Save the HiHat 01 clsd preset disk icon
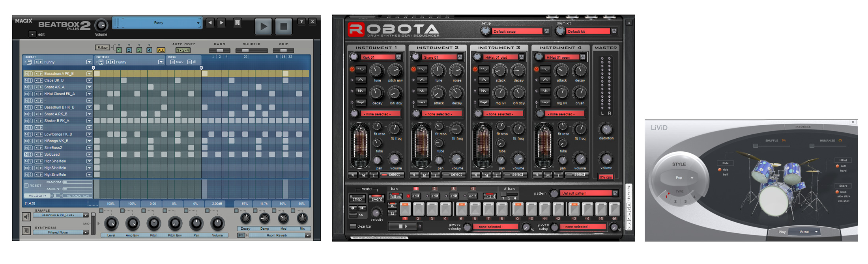The image size is (868, 264). 521,57
